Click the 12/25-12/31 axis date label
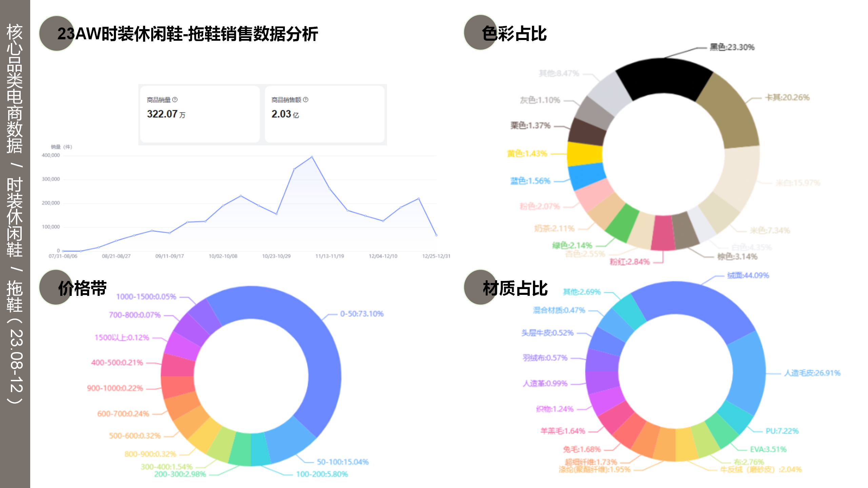The image size is (868, 488). tap(436, 256)
